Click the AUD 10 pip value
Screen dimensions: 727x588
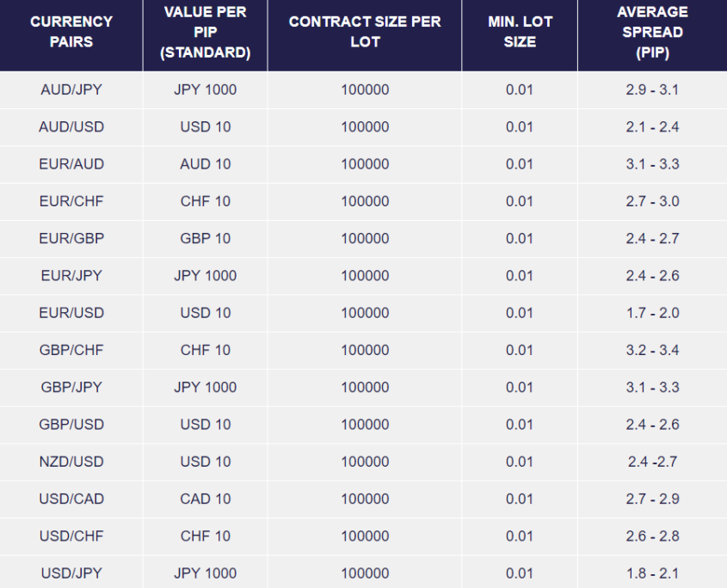(206, 164)
